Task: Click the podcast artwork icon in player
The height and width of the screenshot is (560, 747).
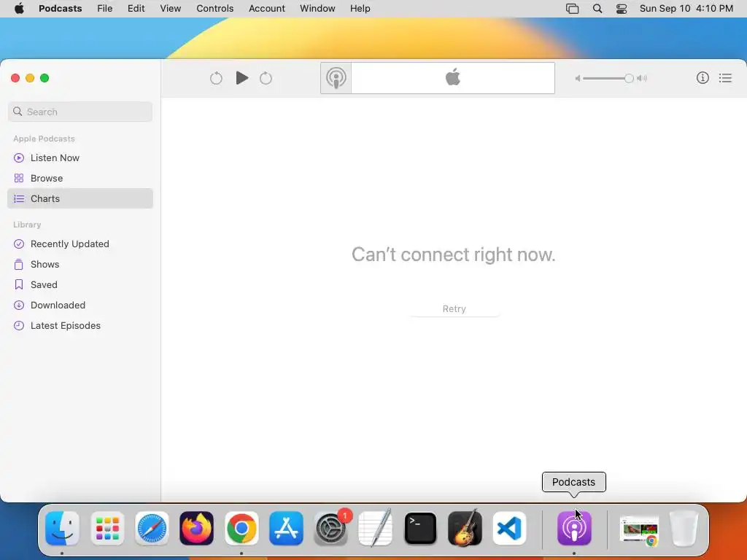Action: coord(336,78)
